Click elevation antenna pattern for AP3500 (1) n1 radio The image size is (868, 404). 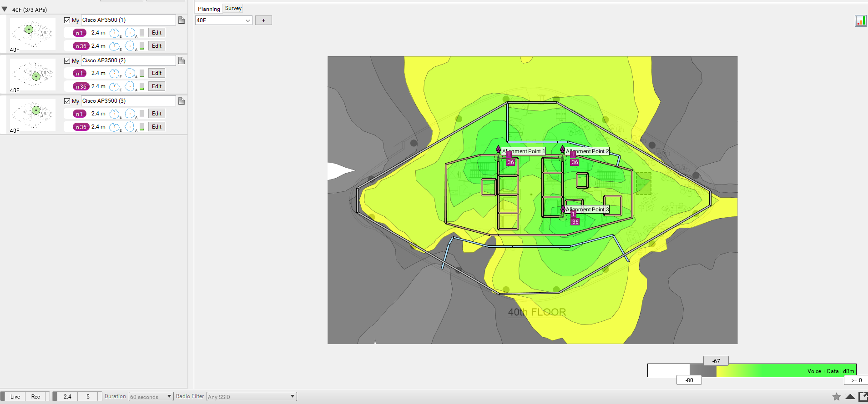click(x=115, y=33)
